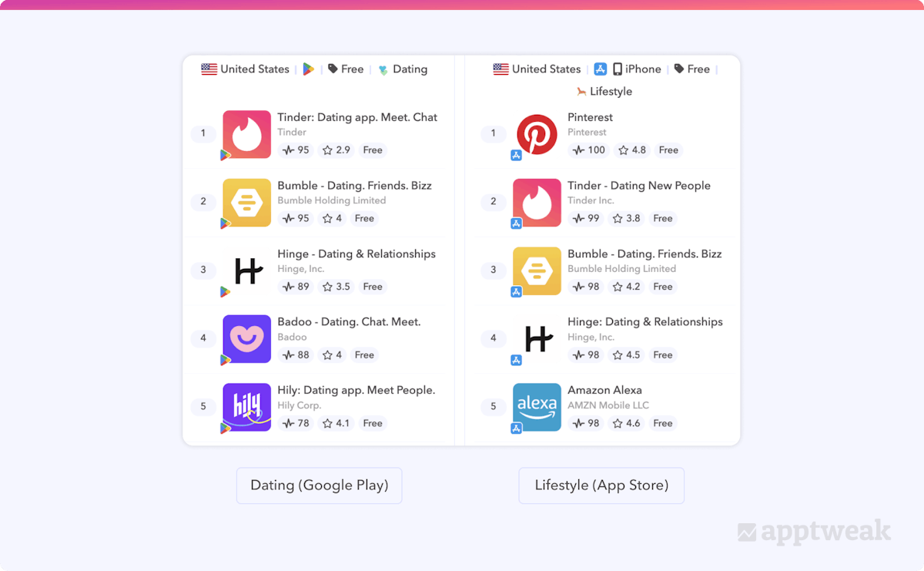924x571 pixels.
Task: Open the Badoo smiley app icon
Action: coord(246,339)
